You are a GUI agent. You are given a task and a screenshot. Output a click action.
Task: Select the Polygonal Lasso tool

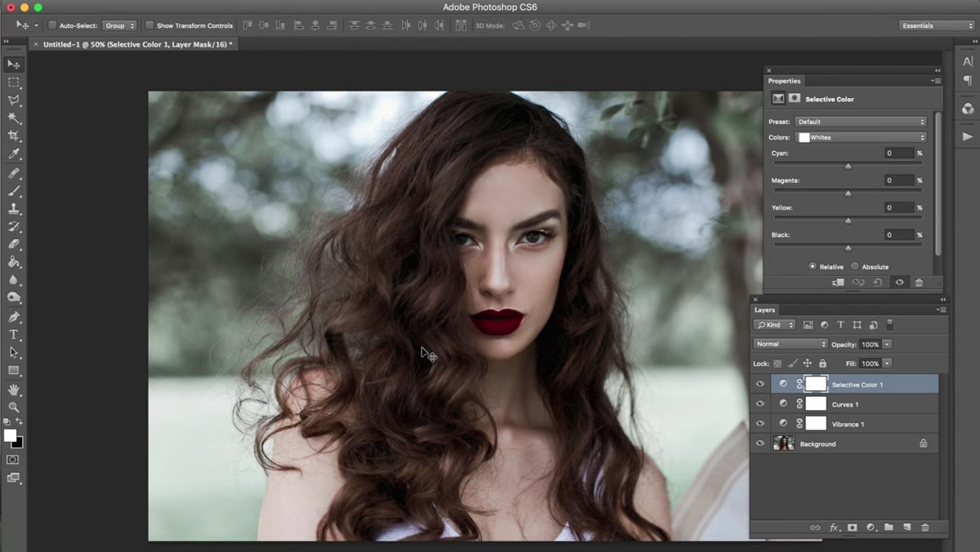coord(14,100)
